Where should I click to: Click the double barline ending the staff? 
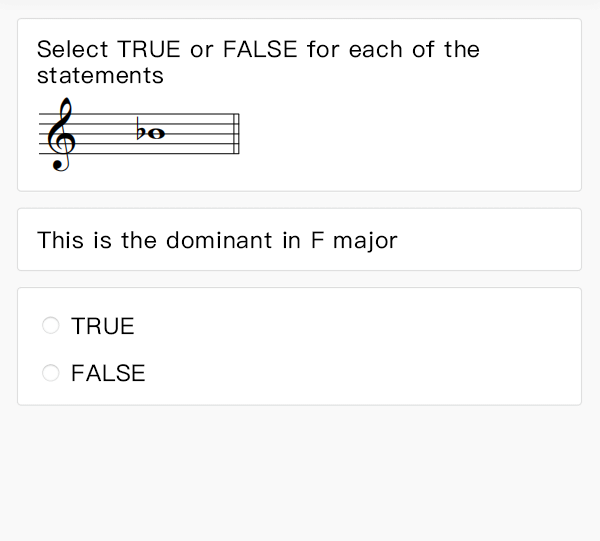click(236, 134)
